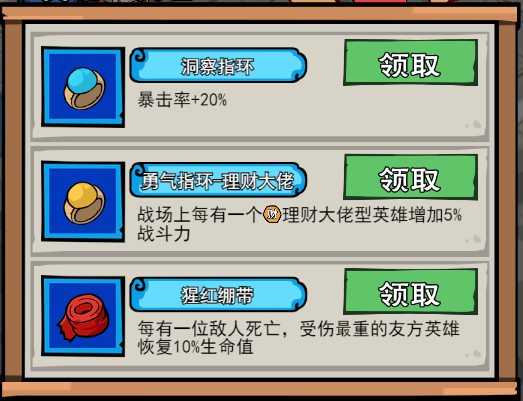This screenshot has height=401, width=523.
Task: Claim the 洞察指环 reward with 领取
Action: 411,63
